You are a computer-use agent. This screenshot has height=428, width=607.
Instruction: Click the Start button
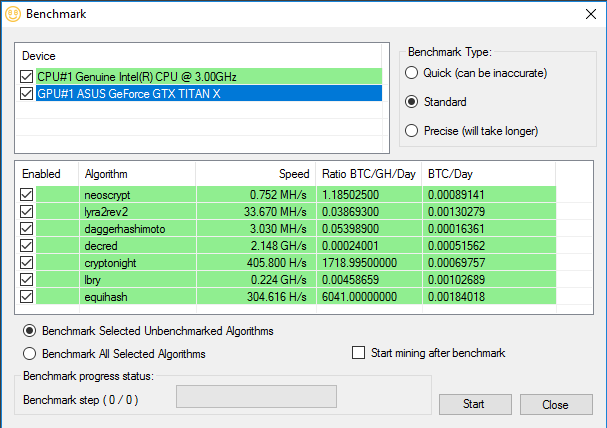[475, 404]
